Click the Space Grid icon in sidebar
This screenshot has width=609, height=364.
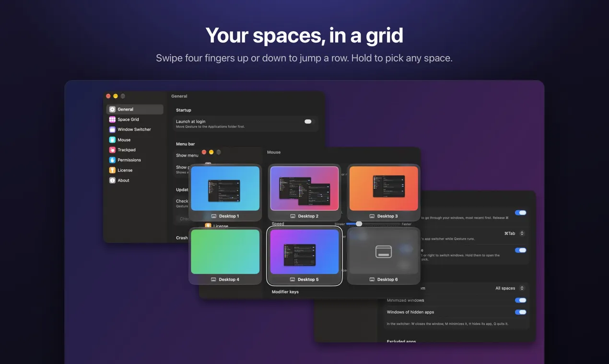[x=112, y=119]
